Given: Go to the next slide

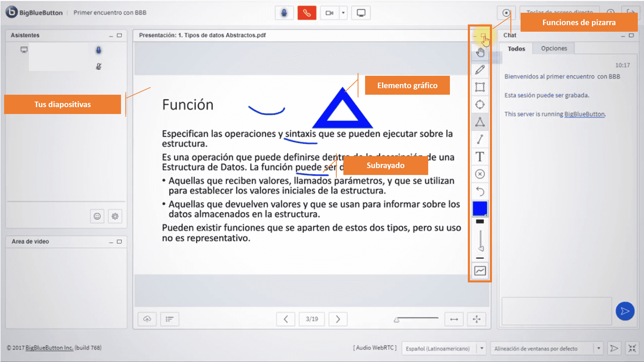Looking at the screenshot, I should point(338,319).
